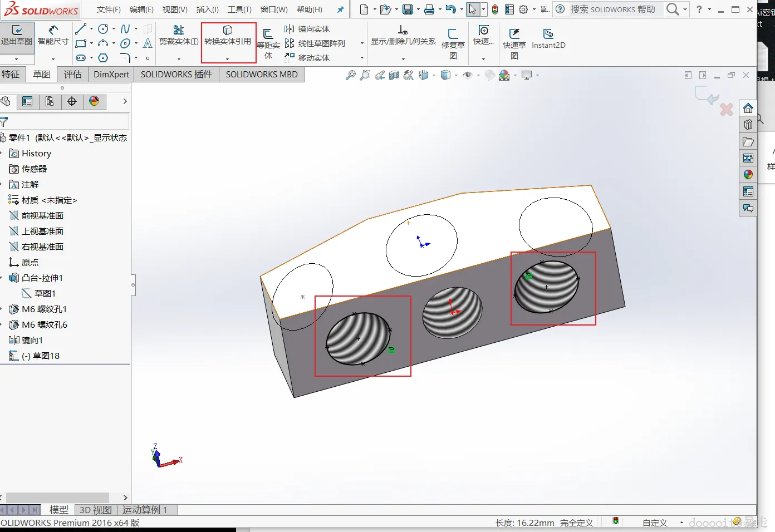Screen dimensions: 775x532
Task: Open the 工具(T) menu
Action: coord(239,9)
